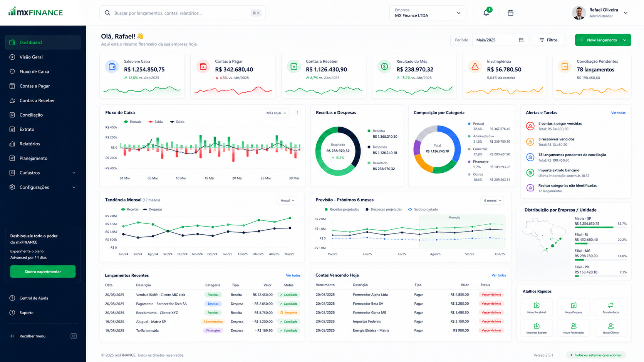Click the Período calendar icon
The width and height of the screenshot is (644, 362).
pos(521,40)
